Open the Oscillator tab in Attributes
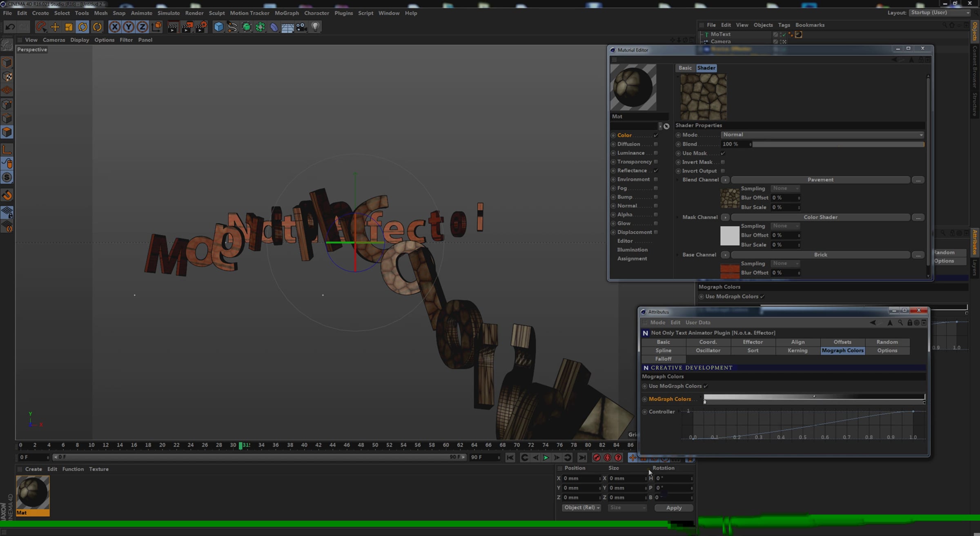Viewport: 980px width, 536px height. [x=708, y=351]
